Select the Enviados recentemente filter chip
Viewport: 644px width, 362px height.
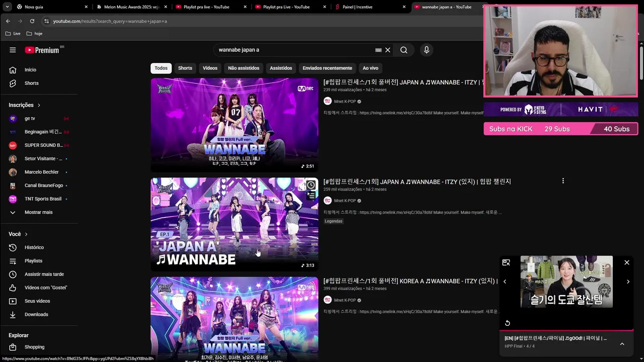click(x=327, y=68)
